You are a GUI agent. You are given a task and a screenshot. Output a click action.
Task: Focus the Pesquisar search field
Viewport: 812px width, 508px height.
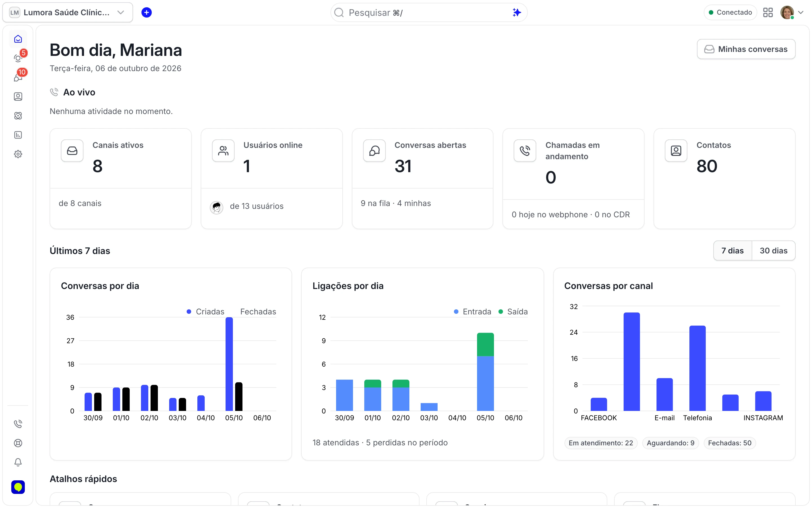tap(429, 12)
